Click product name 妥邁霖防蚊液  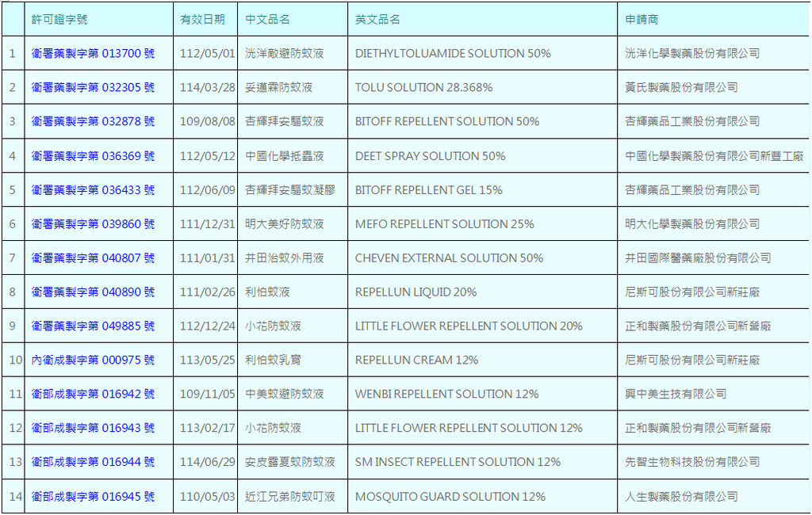278,87
